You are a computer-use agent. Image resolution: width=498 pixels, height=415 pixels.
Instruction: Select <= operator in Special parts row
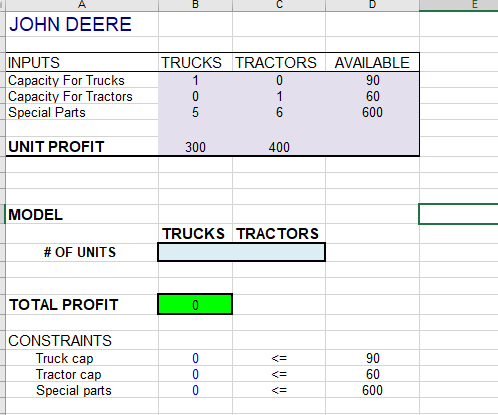point(279,390)
